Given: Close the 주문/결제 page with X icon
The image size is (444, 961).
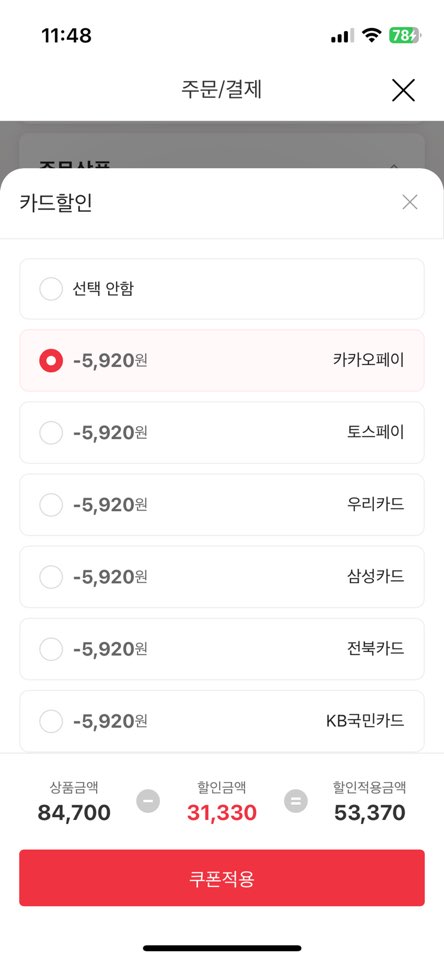Looking at the screenshot, I should [x=403, y=90].
